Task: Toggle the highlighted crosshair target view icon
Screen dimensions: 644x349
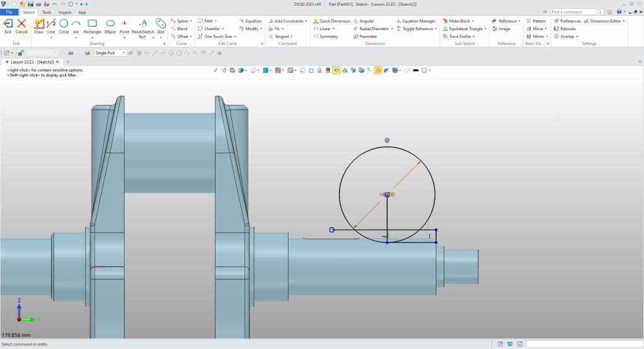Action: click(x=378, y=70)
